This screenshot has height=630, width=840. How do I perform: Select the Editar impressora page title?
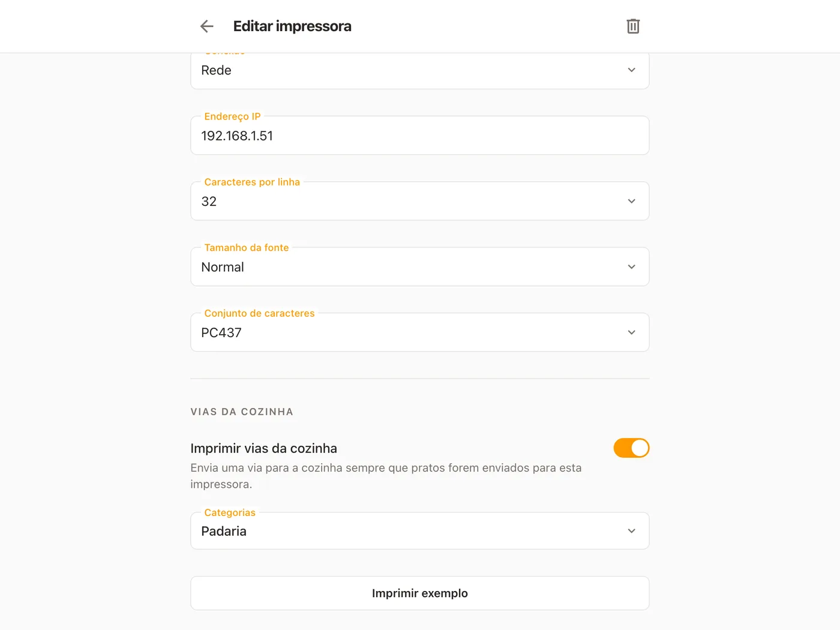(292, 26)
